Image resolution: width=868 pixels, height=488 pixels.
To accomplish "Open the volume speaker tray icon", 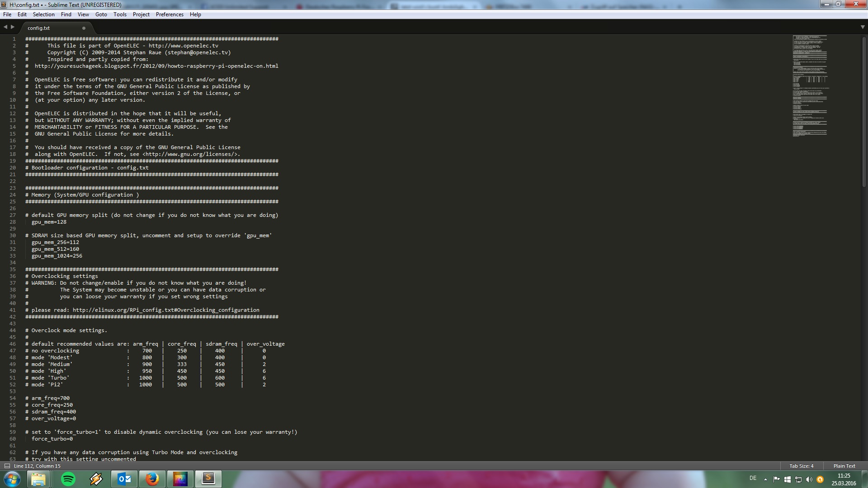I will point(809,479).
